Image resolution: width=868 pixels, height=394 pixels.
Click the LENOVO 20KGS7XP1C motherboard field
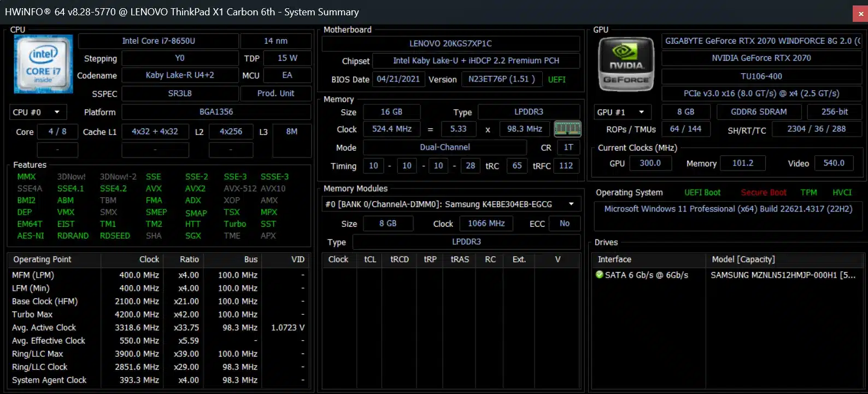point(451,43)
